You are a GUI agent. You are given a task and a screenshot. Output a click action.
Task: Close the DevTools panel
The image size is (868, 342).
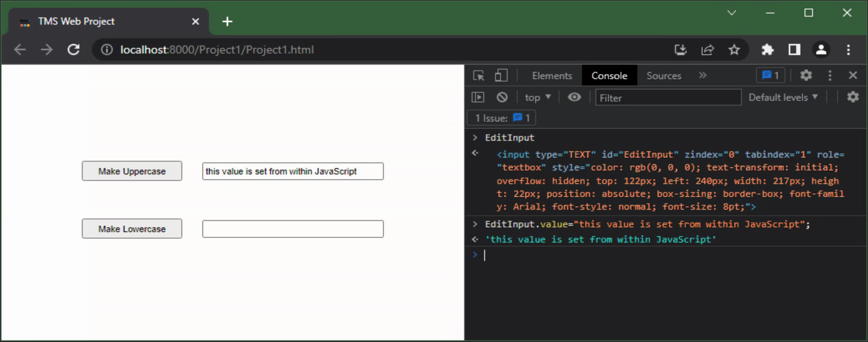[853, 75]
